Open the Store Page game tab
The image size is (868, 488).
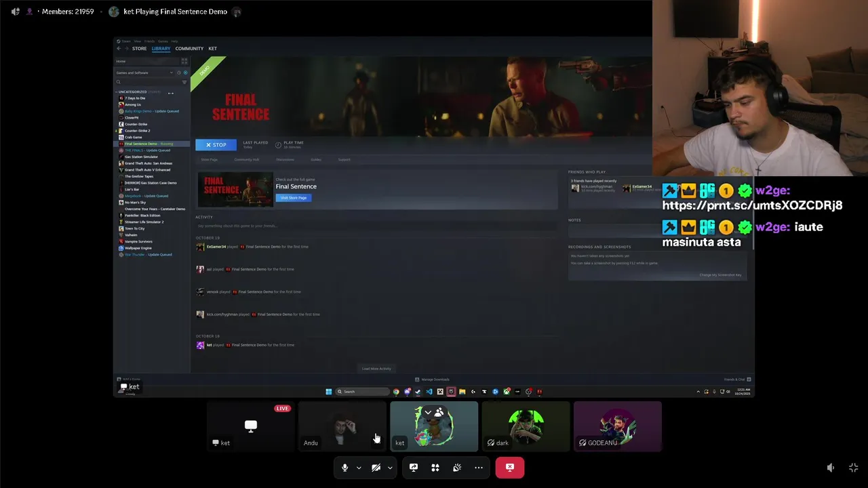[209, 159]
